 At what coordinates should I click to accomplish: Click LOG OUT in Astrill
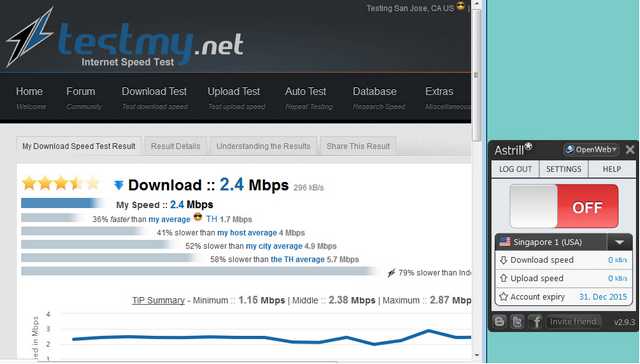[516, 169]
